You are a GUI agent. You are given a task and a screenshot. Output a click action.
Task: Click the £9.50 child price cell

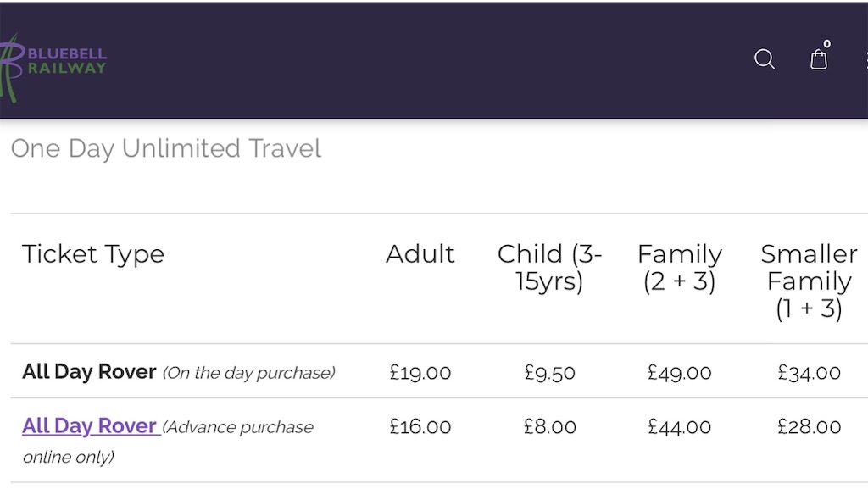pos(549,372)
